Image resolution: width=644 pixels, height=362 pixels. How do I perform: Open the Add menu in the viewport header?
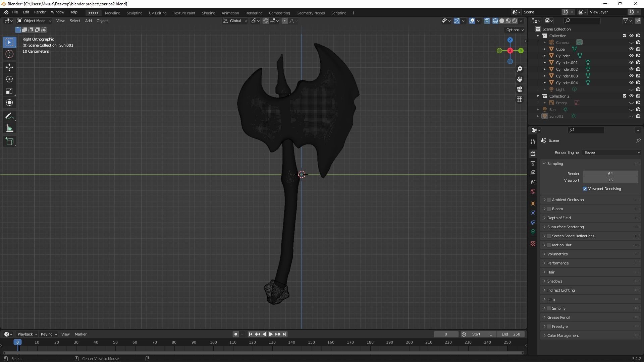click(x=88, y=21)
